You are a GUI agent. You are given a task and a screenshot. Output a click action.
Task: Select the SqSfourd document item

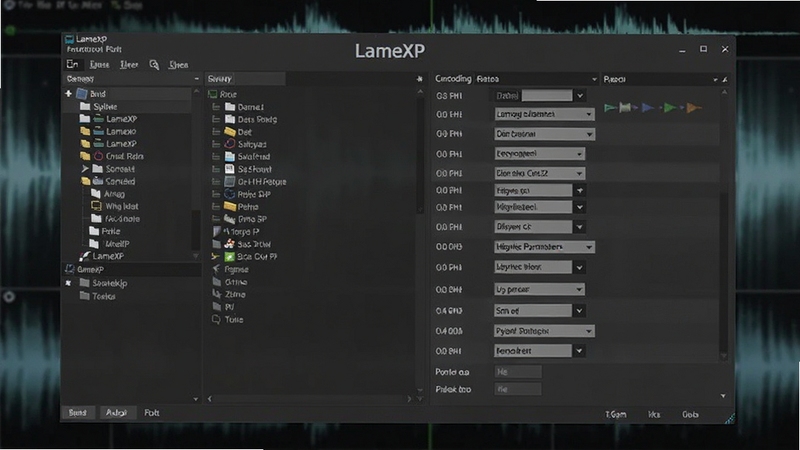[x=248, y=169]
